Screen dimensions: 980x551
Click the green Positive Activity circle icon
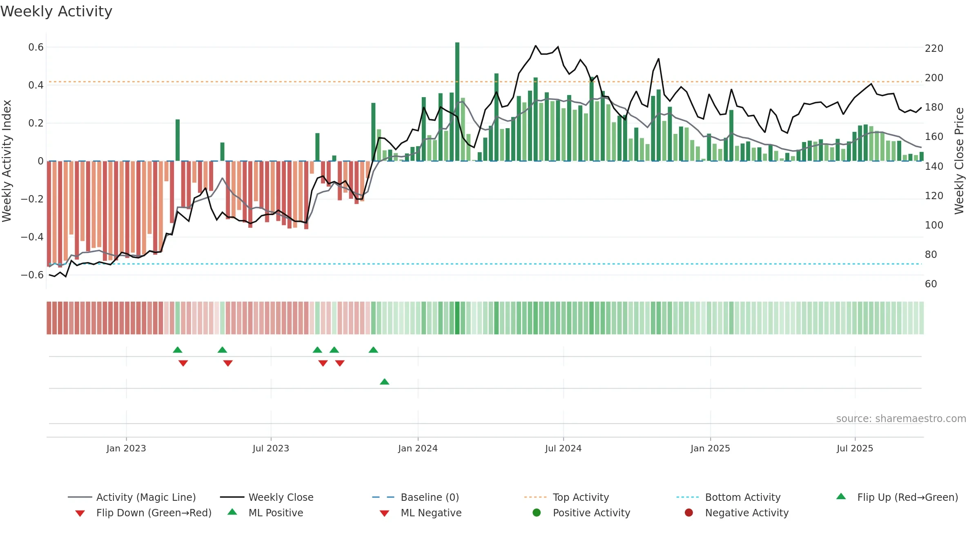click(537, 513)
